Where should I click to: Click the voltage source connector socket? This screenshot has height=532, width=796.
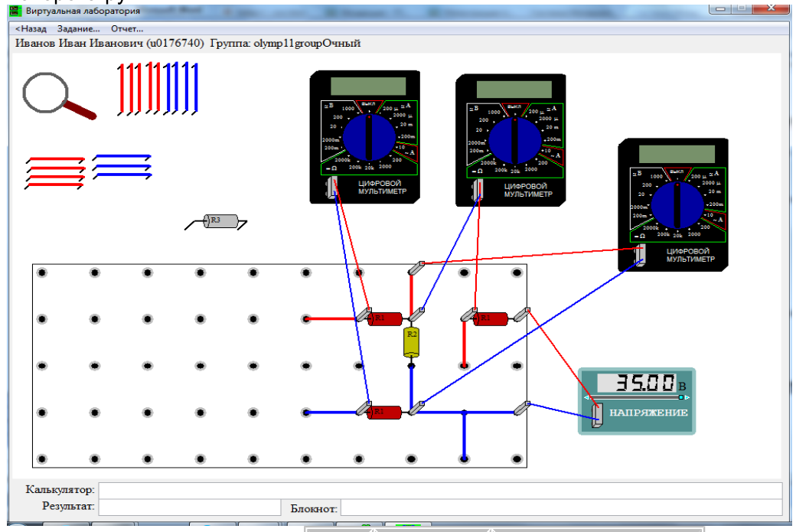pos(598,415)
